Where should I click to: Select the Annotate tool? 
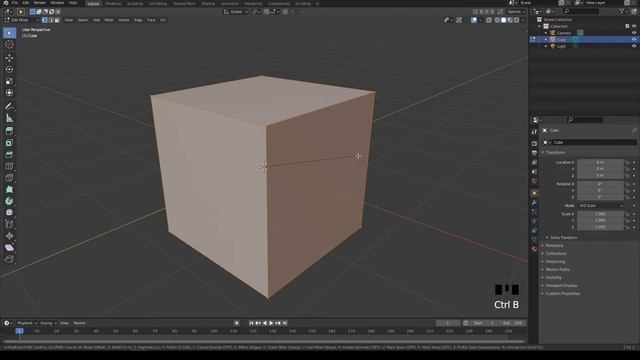pyautogui.click(x=9, y=107)
